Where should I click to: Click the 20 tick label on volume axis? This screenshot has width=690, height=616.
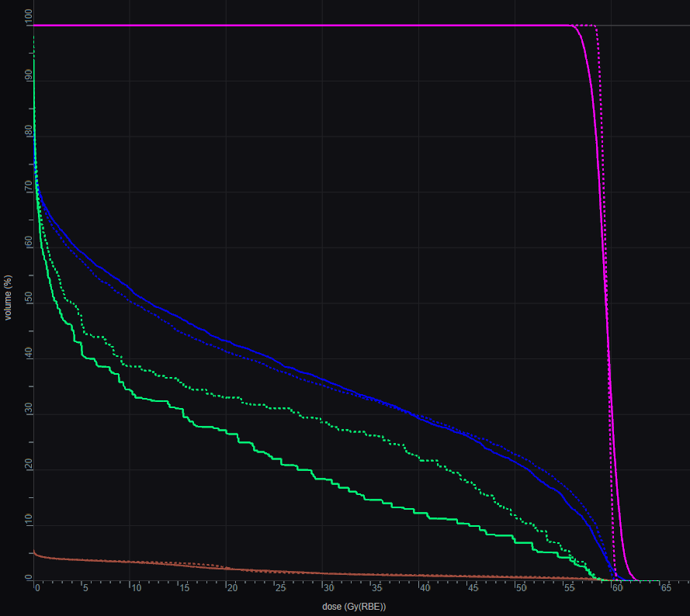pos(29,464)
